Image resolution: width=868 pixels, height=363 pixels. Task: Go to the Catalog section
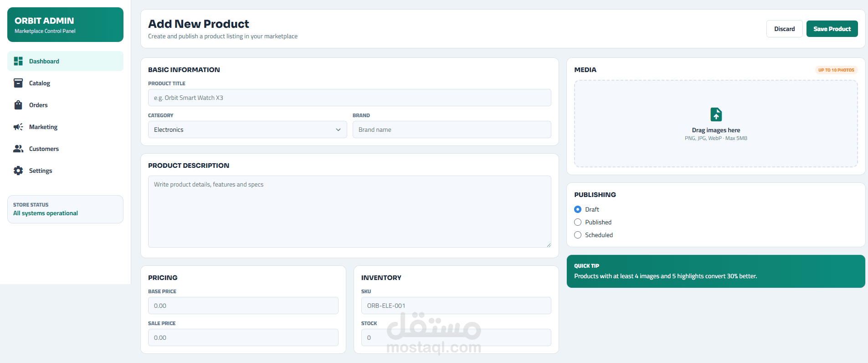point(65,83)
